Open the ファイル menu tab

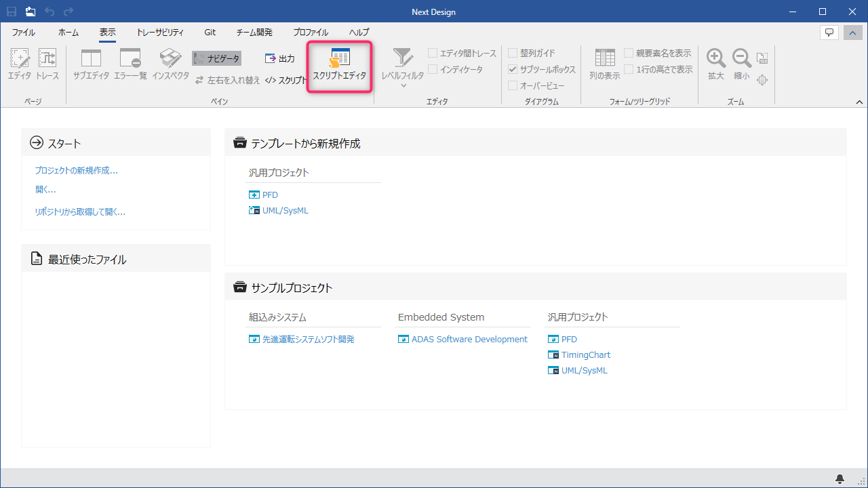click(x=24, y=33)
